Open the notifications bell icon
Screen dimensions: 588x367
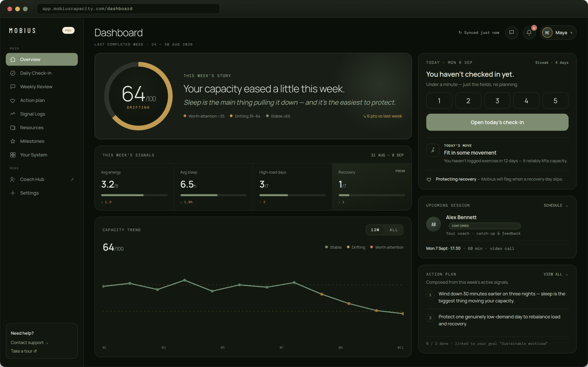coord(529,33)
